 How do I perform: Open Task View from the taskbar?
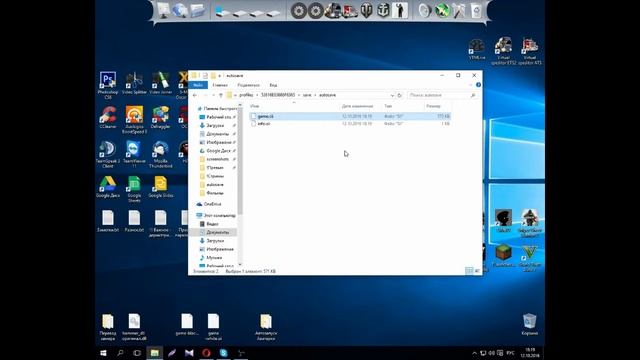tap(137, 353)
